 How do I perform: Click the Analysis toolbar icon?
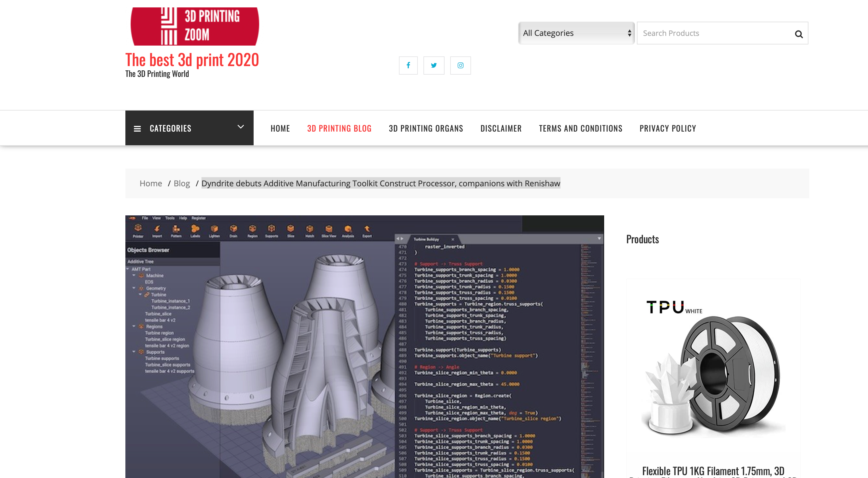[x=349, y=229]
